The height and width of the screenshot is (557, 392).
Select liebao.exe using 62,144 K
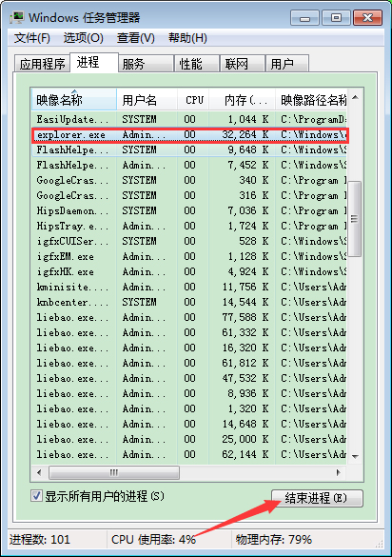(189, 455)
